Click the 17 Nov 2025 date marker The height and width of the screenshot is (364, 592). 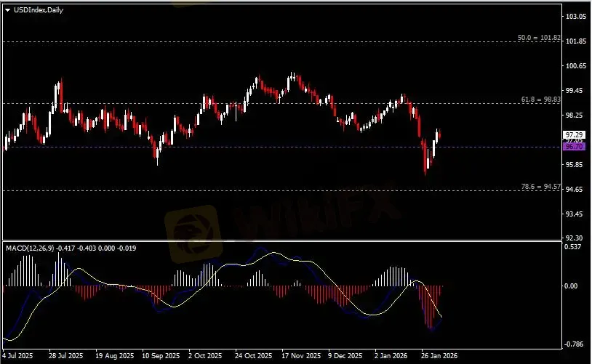[x=302, y=357]
